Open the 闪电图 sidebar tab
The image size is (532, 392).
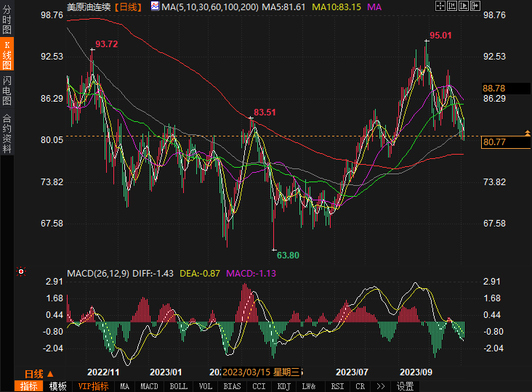[7, 91]
